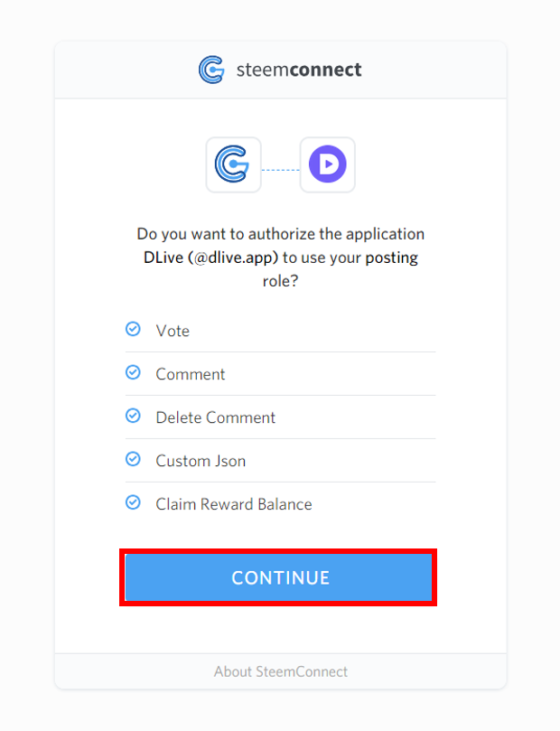Open the About SteemConnect link
This screenshot has width=560, height=731.
point(280,671)
